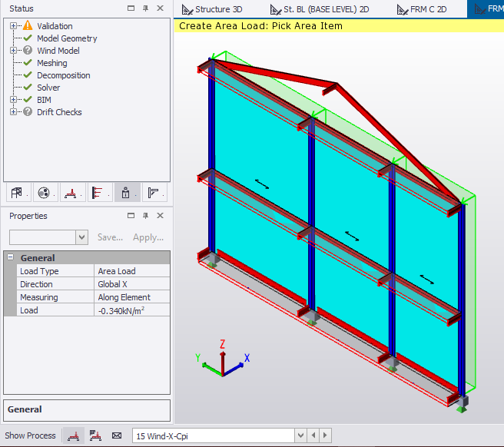Expand the Wind Model tree node

click(13, 50)
